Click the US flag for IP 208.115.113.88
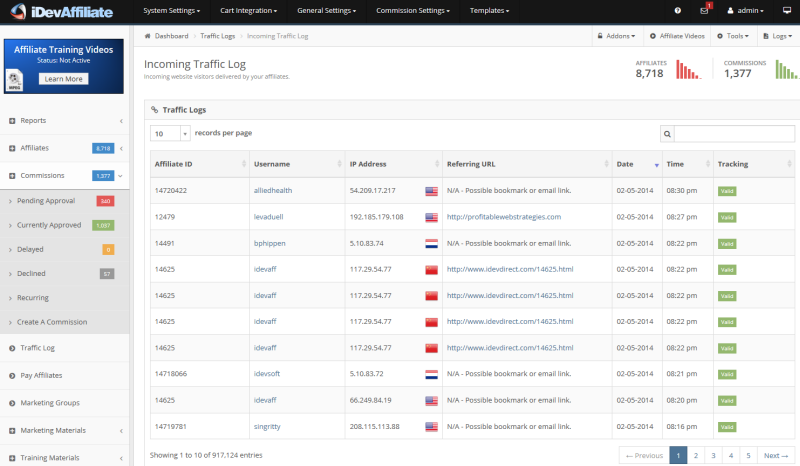The height and width of the screenshot is (466, 800). pyautogui.click(x=432, y=427)
